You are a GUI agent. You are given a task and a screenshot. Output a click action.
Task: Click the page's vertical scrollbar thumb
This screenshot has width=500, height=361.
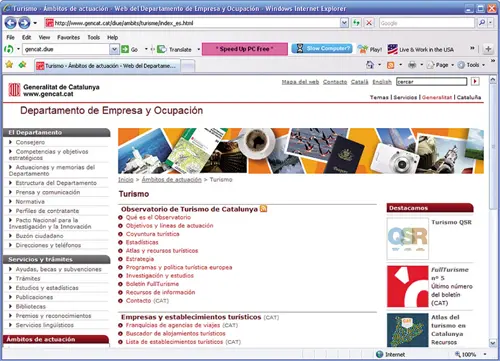(493, 147)
